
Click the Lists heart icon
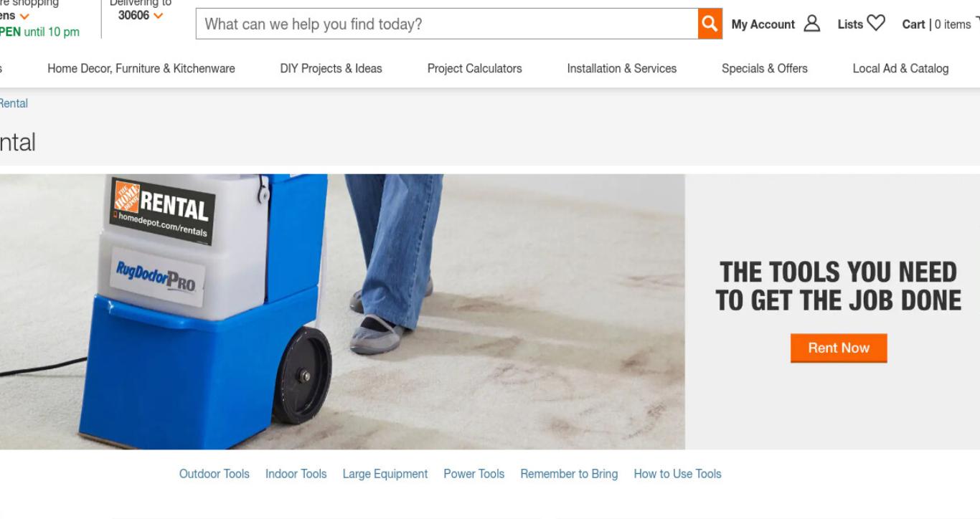tap(876, 24)
